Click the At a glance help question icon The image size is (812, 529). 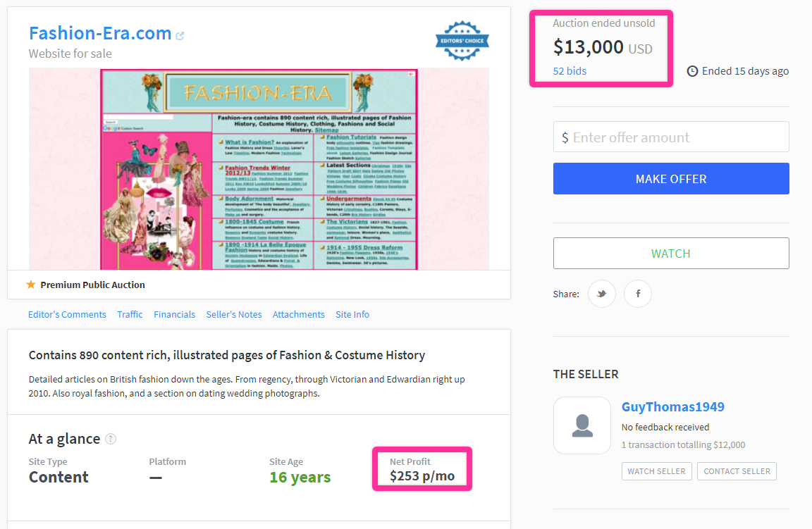click(111, 439)
